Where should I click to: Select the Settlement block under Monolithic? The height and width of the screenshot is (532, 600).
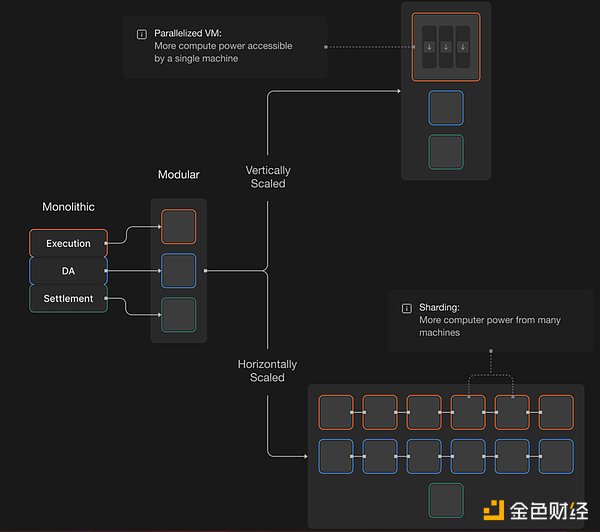[68, 298]
